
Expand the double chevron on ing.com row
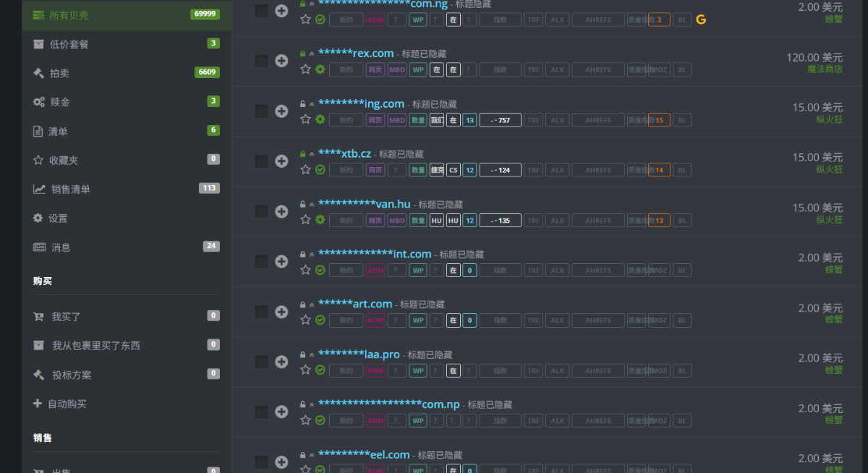tap(312, 104)
